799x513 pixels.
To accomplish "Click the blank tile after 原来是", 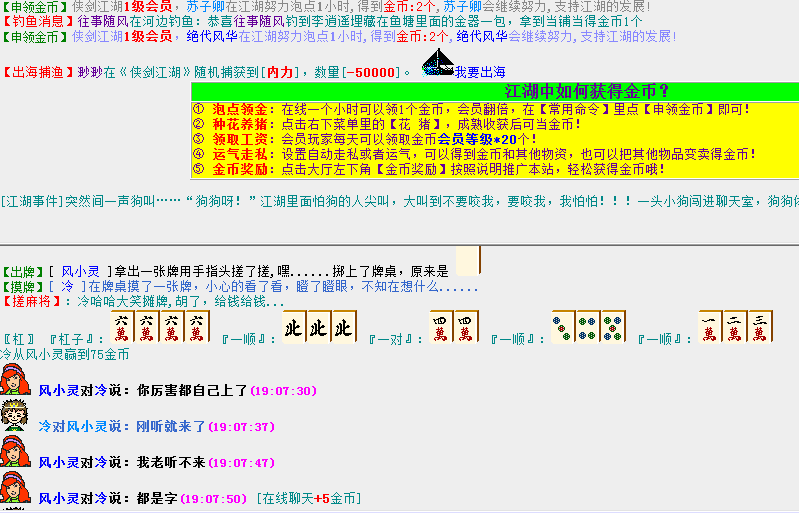I will (x=468, y=261).
